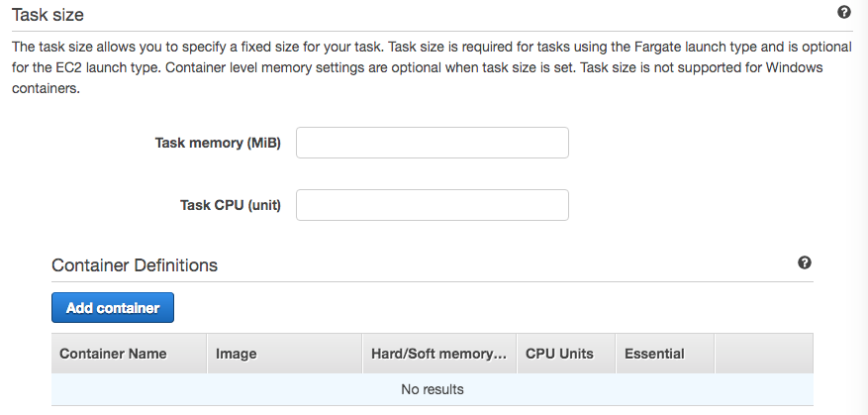868x415 pixels.
Task: Sort by the Essential column header
Action: [x=654, y=354]
